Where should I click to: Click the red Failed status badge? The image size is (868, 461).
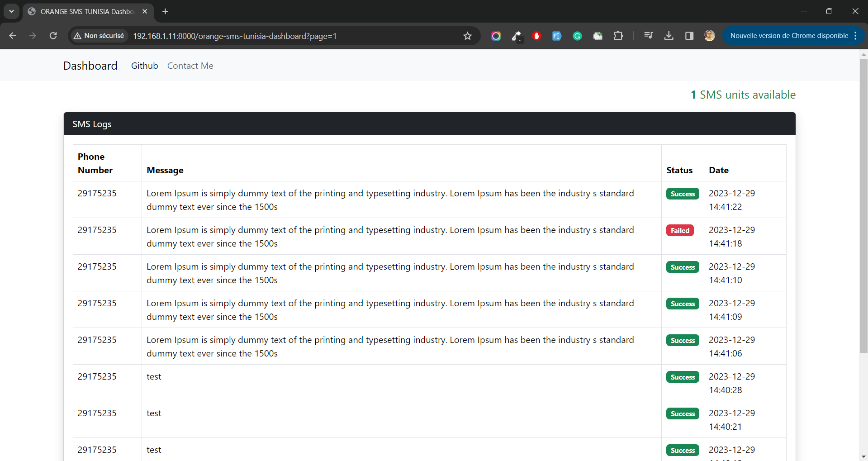click(680, 230)
